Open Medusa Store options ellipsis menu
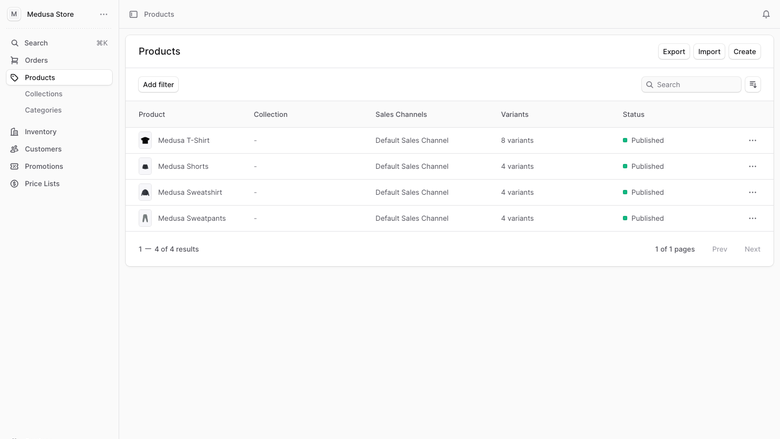Image resolution: width=780 pixels, height=439 pixels. pos(103,14)
